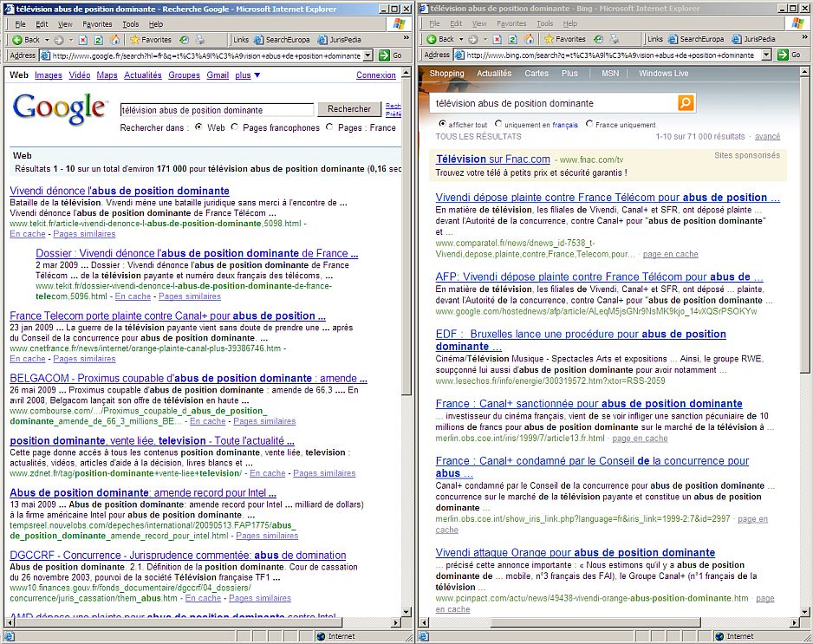This screenshot has width=813, height=644.
Task: Click the Forward arrow in the Bing window
Action: tap(473, 39)
